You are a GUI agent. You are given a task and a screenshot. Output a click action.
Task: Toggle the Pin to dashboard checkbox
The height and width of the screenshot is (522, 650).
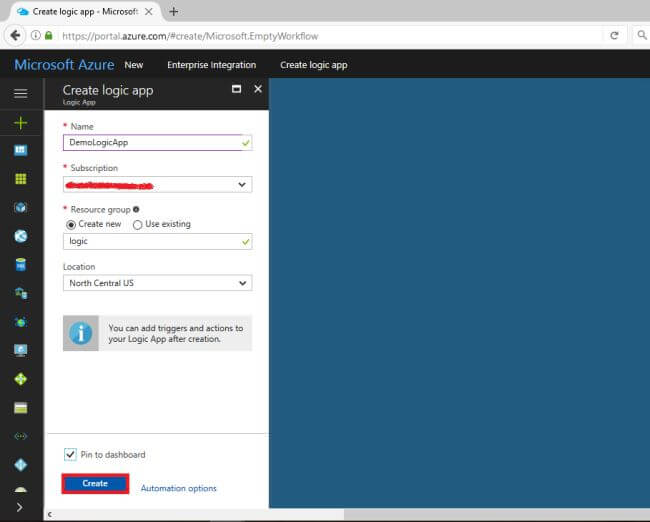pyautogui.click(x=70, y=454)
